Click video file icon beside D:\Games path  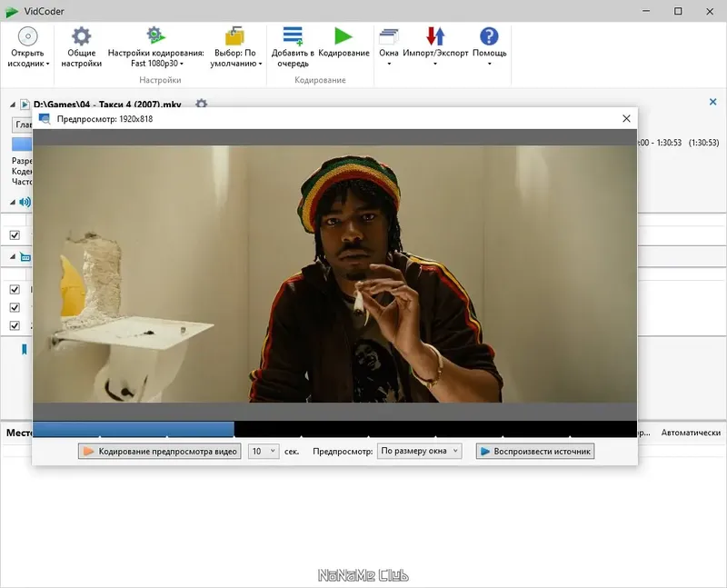pos(25,105)
